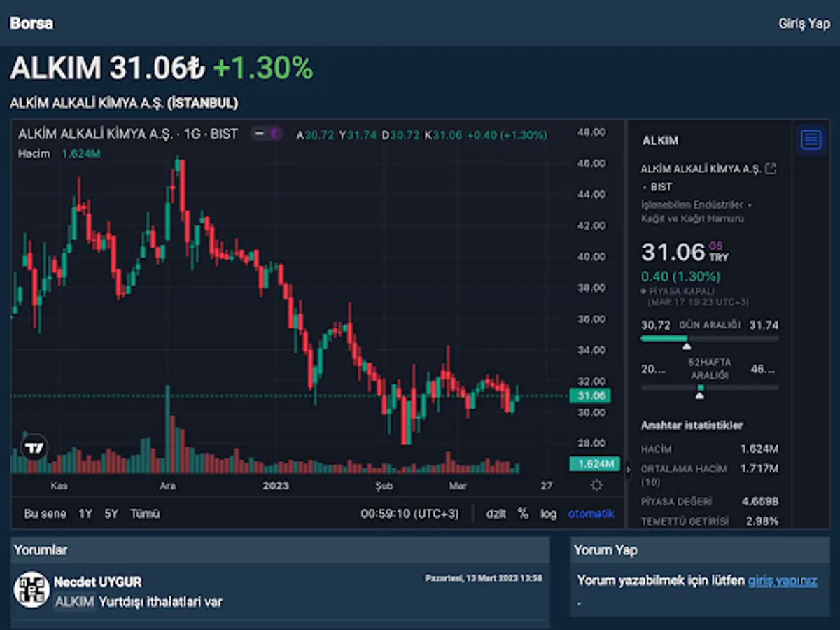Click the 48.00 price level on the axis
This screenshot has height=630, width=840.
coord(591,132)
